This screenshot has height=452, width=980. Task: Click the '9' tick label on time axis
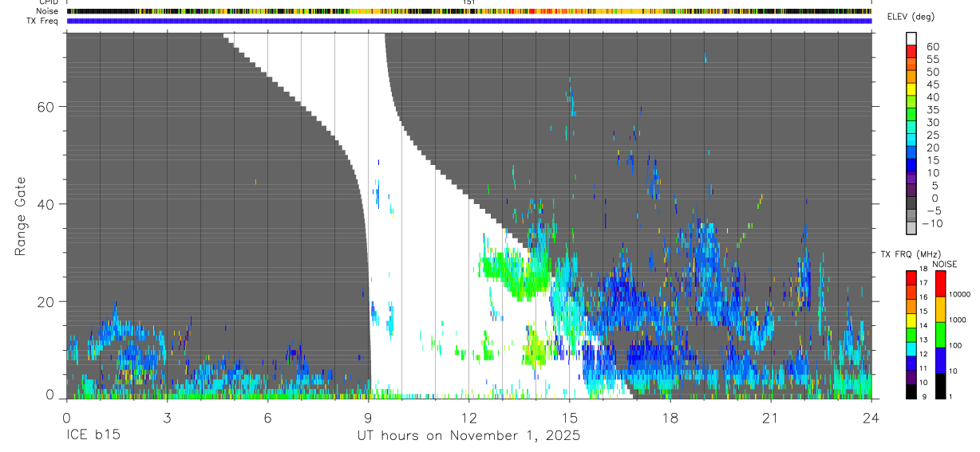tap(368, 418)
